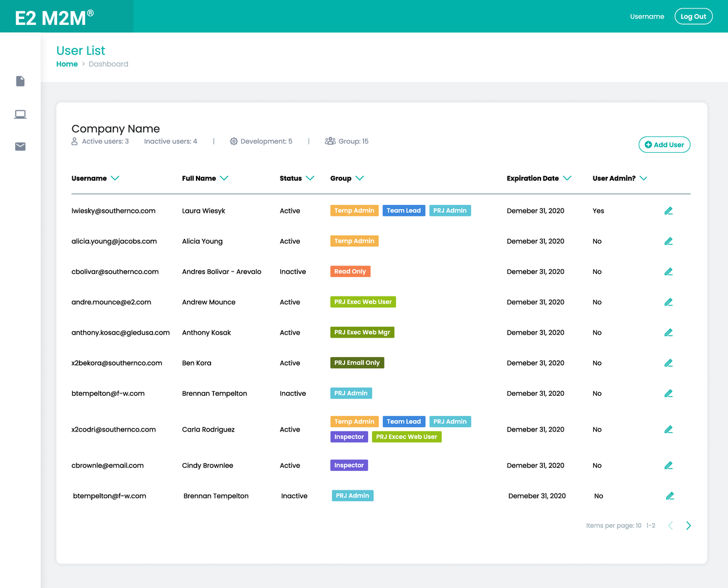The width and height of the screenshot is (728, 588).
Task: Open the documents icon in the sidebar
Action: [20, 81]
